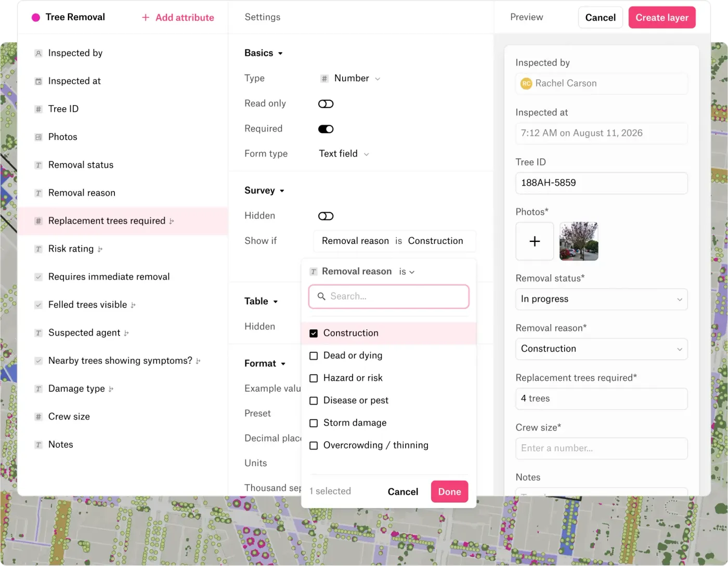This screenshot has height=566, width=728.
Task: Uncheck the Construction option
Action: click(x=314, y=333)
